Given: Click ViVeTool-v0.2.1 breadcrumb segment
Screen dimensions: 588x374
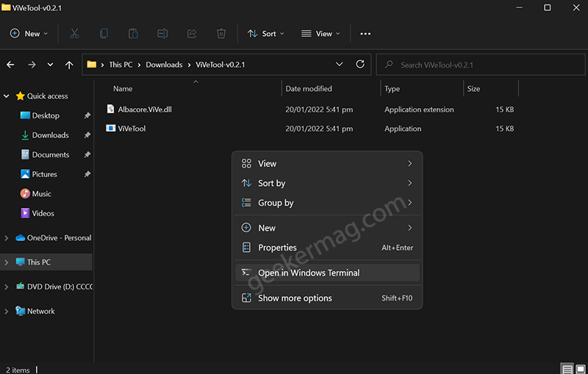Looking at the screenshot, I should pos(220,65).
